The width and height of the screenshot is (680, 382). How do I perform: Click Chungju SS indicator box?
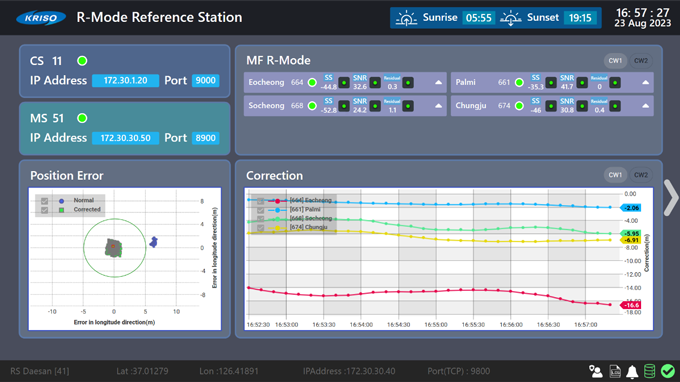click(551, 106)
